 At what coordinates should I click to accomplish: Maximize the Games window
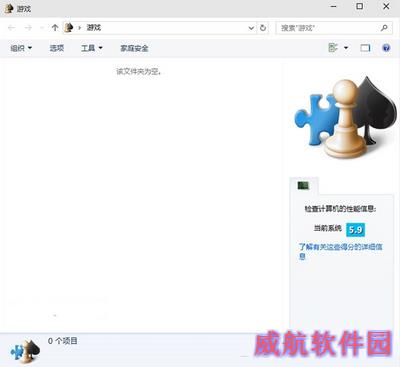360,6
